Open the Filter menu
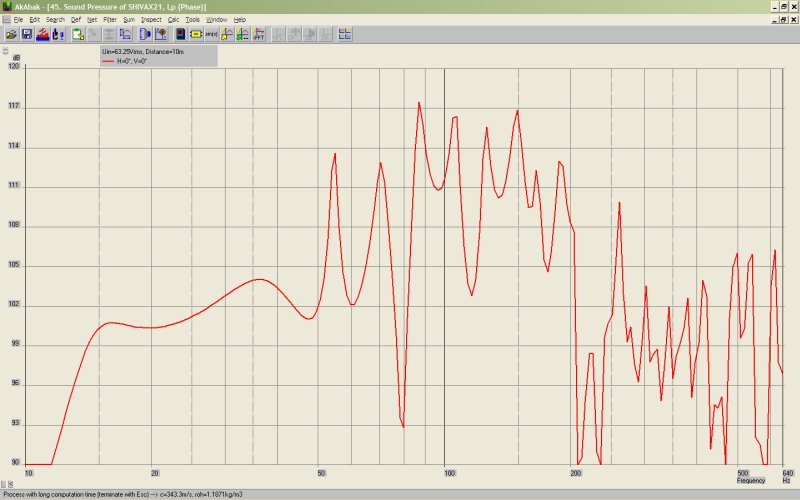The width and height of the screenshot is (800, 500). point(110,19)
